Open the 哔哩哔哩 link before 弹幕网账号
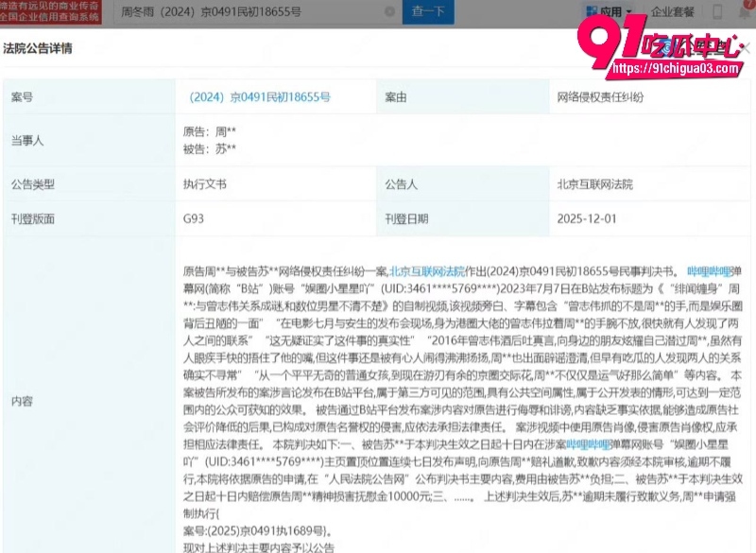This screenshot has width=756, height=553. coord(588,444)
